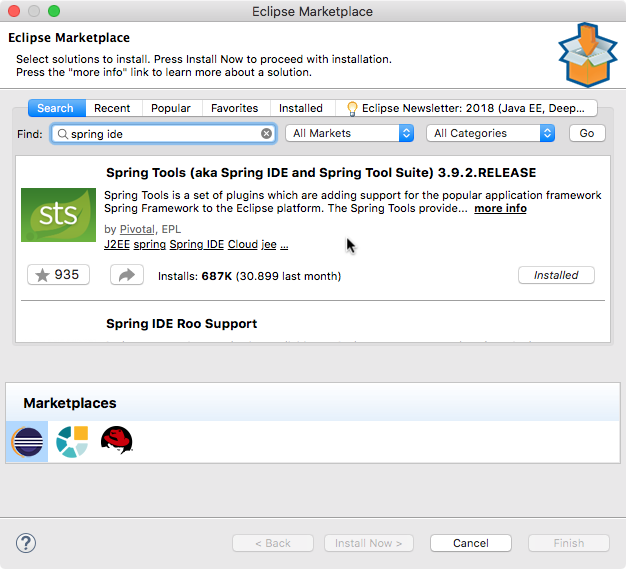
Task: Go to the Favorites tab
Action: tap(234, 108)
